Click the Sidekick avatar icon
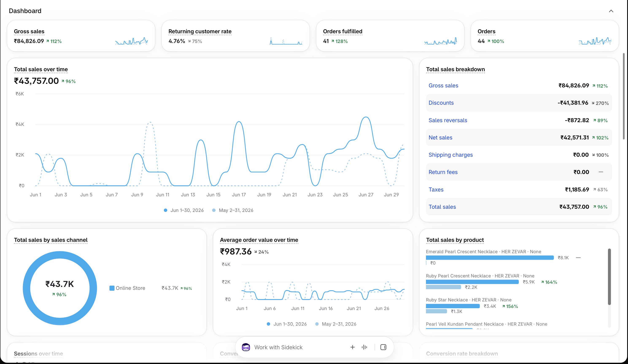The height and width of the screenshot is (364, 628). [246, 347]
